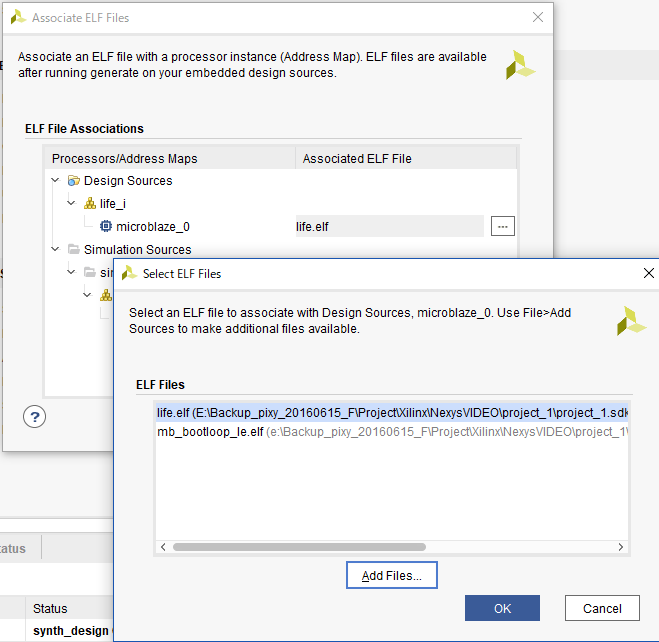Select the microblaze_0 processor row
The width and height of the screenshot is (659, 642).
280,226
